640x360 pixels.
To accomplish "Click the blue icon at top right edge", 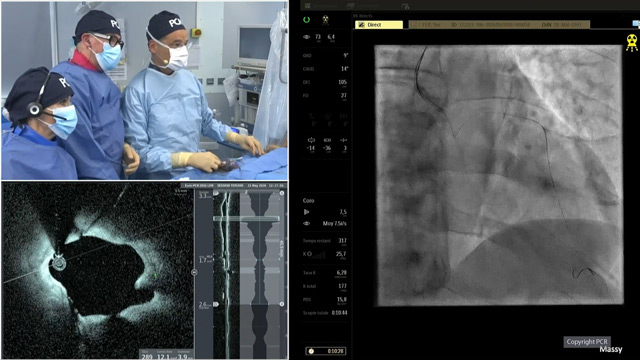I will pos(636,24).
